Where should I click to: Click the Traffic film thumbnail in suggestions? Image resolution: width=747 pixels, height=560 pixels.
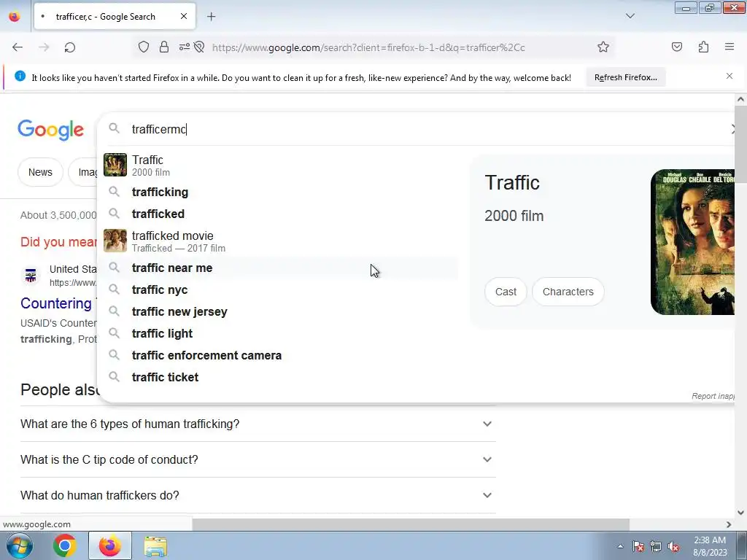[x=115, y=165]
